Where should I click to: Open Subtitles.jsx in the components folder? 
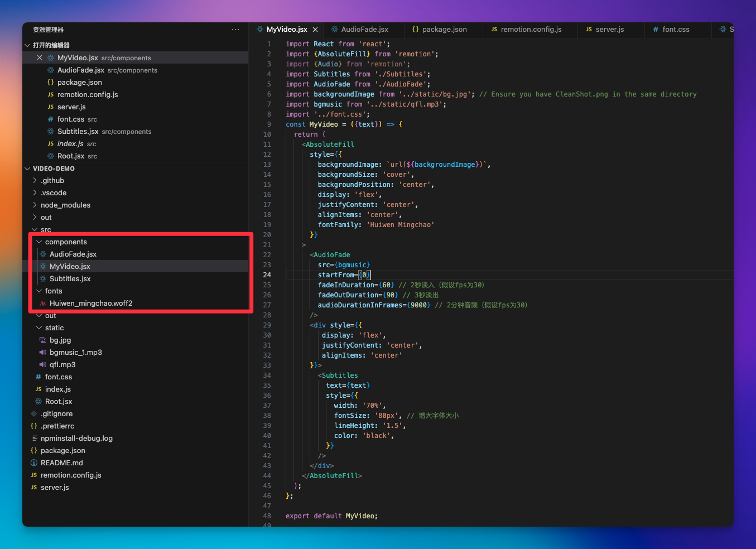point(70,279)
